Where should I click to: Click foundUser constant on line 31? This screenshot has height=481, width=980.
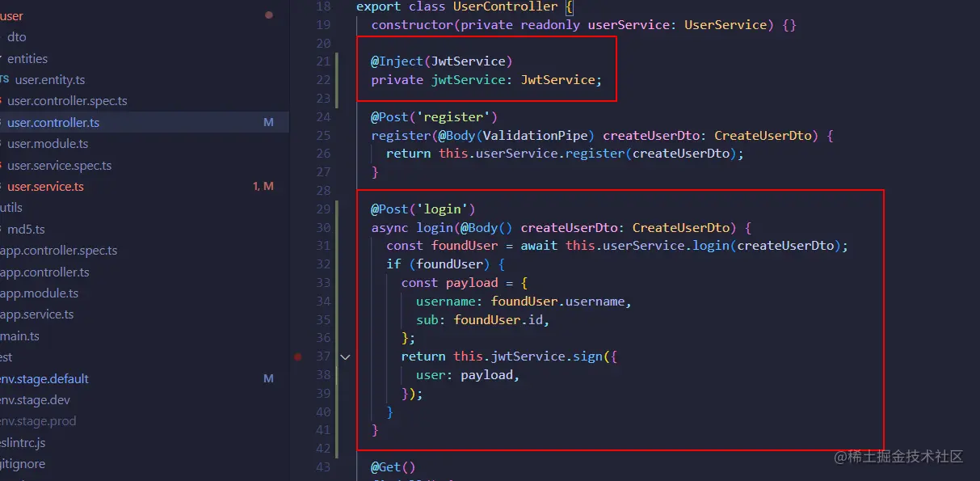point(465,246)
